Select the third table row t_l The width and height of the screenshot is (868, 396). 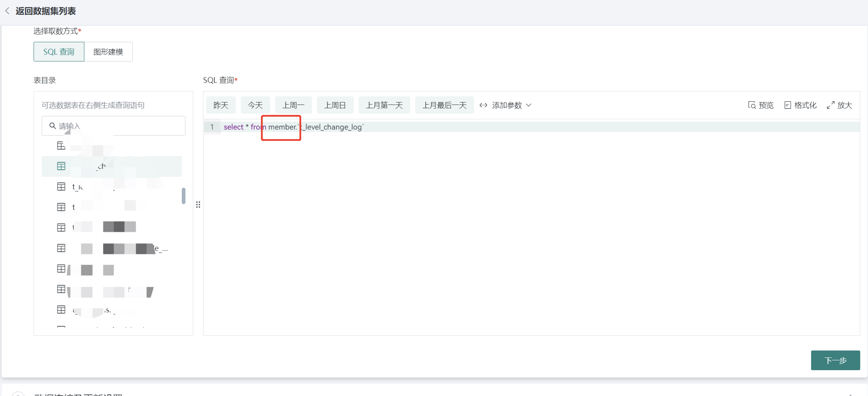pos(112,187)
